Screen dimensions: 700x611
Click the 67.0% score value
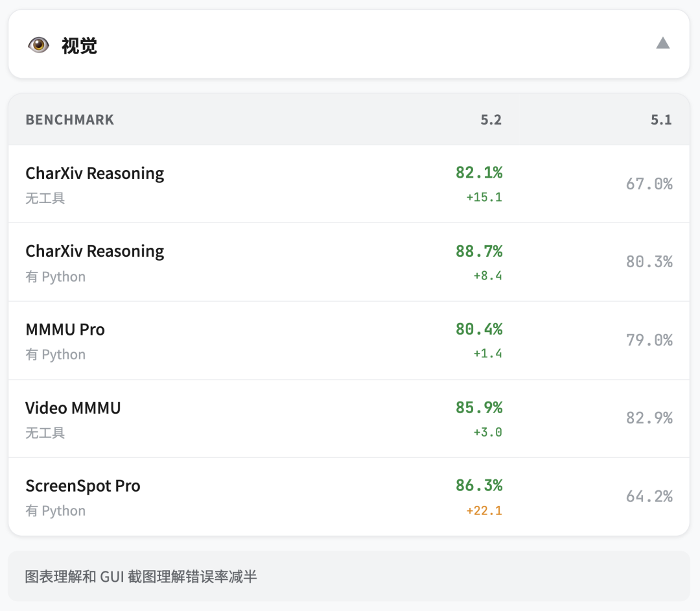click(x=649, y=184)
